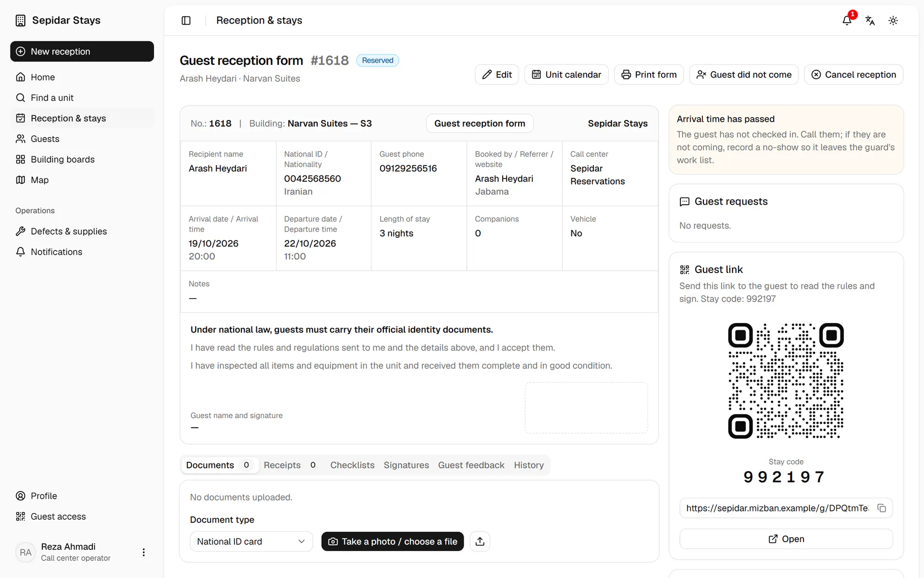Open Building boards
This screenshot has width=924, height=578.
[82, 159]
